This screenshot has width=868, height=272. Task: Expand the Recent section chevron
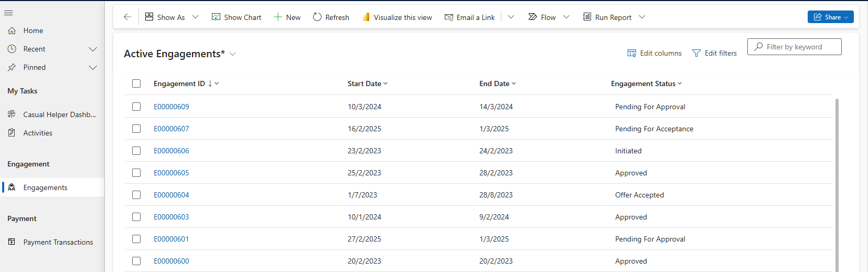(93, 49)
